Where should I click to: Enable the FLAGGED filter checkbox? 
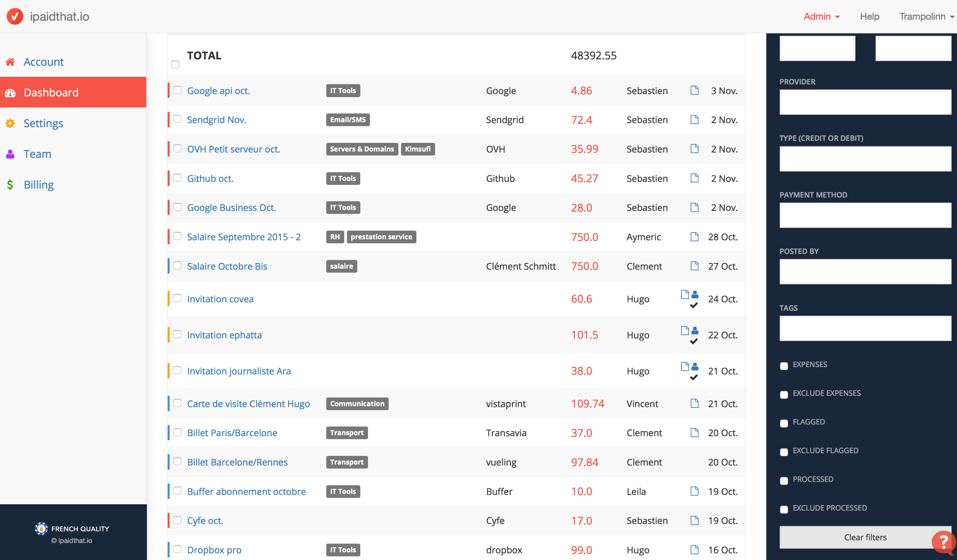(x=784, y=423)
